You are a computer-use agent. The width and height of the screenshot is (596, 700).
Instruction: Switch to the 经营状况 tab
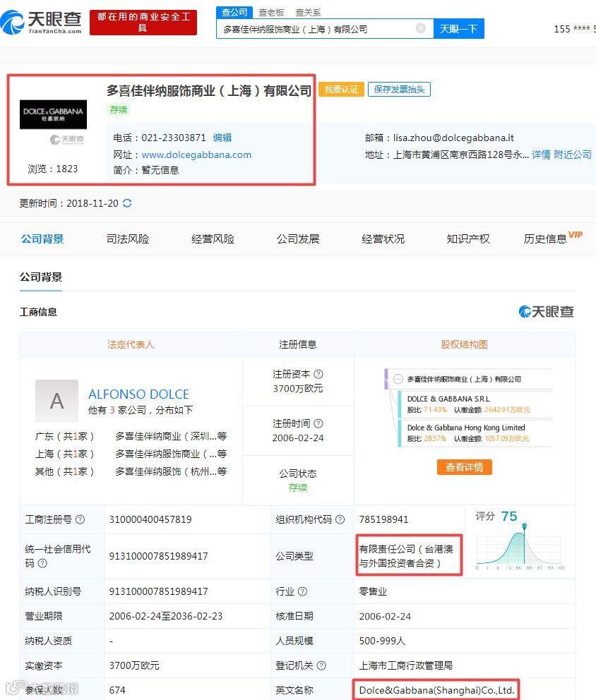coord(383,239)
